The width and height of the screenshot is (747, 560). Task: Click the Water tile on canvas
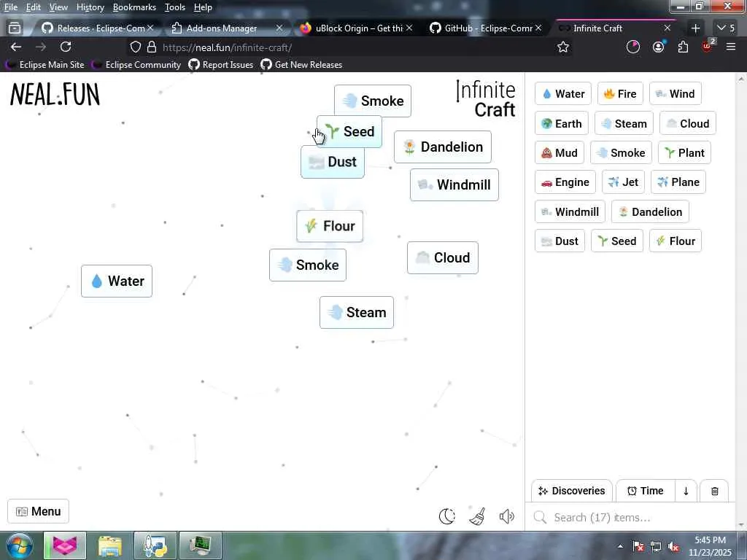pyautogui.click(x=117, y=281)
